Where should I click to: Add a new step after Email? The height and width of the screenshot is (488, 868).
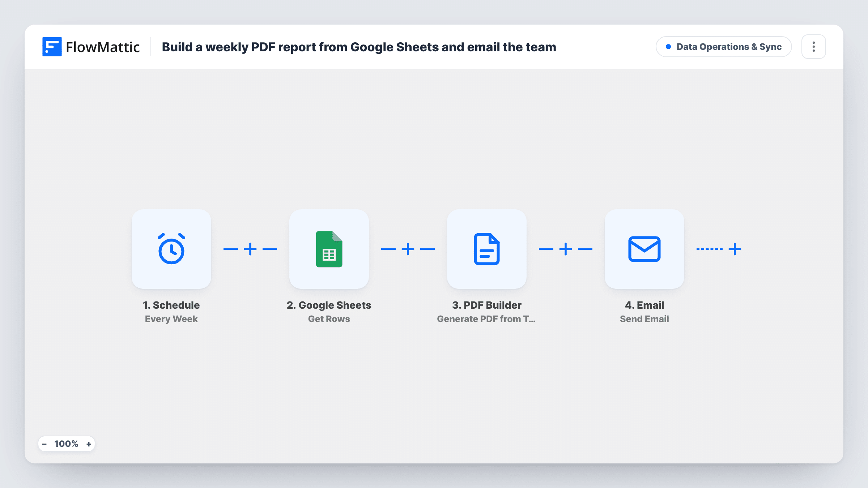pyautogui.click(x=735, y=249)
